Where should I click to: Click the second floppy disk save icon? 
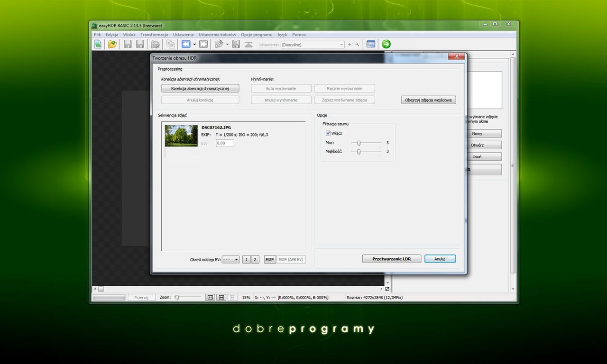pyautogui.click(x=140, y=44)
